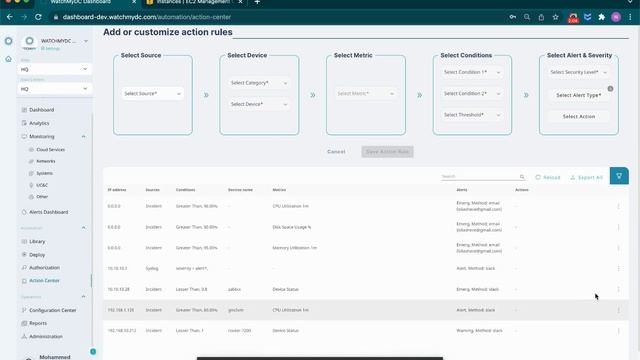640x360 pixels.
Task: Expand the WATCHMYDC organization selector
Action: click(x=86, y=41)
